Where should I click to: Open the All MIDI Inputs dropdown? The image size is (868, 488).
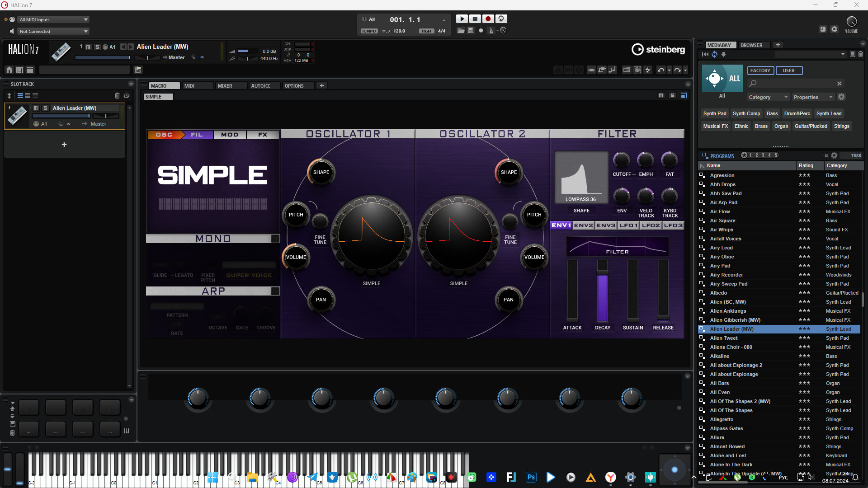click(53, 19)
